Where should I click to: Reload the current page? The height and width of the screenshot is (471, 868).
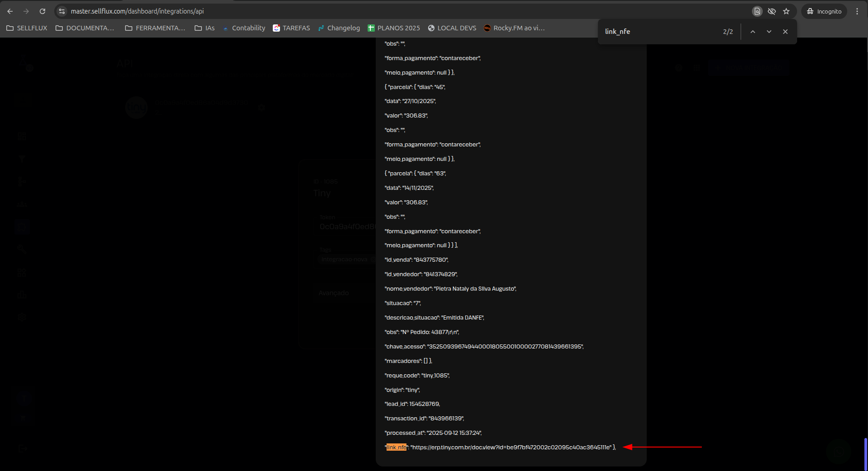42,11
